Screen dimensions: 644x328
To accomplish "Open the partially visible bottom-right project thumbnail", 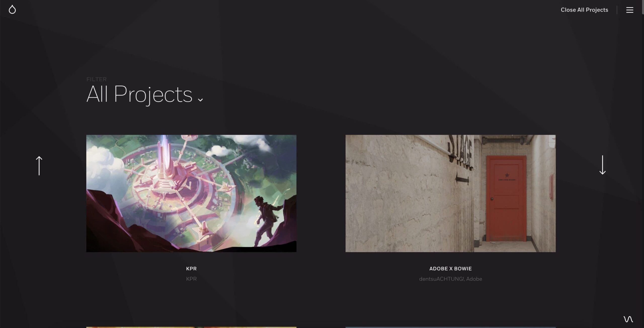I will [x=450, y=327].
